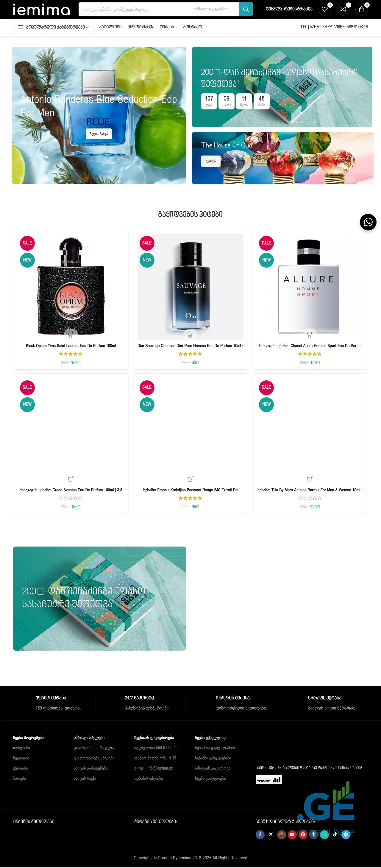The height and width of the screenshot is (868, 381).
Task: Open the TikTok social icon in footer
Action: click(335, 834)
